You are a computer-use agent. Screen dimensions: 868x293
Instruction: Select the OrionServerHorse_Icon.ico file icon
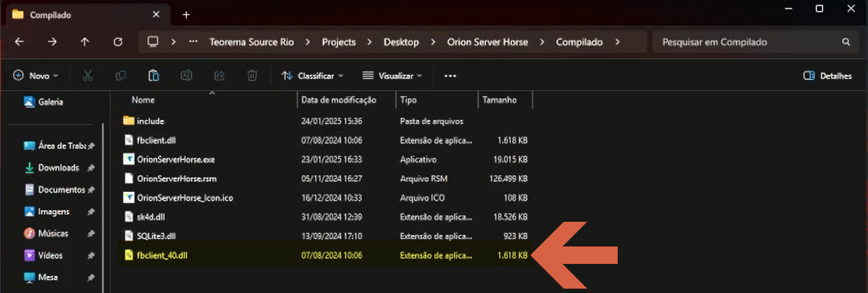point(129,197)
